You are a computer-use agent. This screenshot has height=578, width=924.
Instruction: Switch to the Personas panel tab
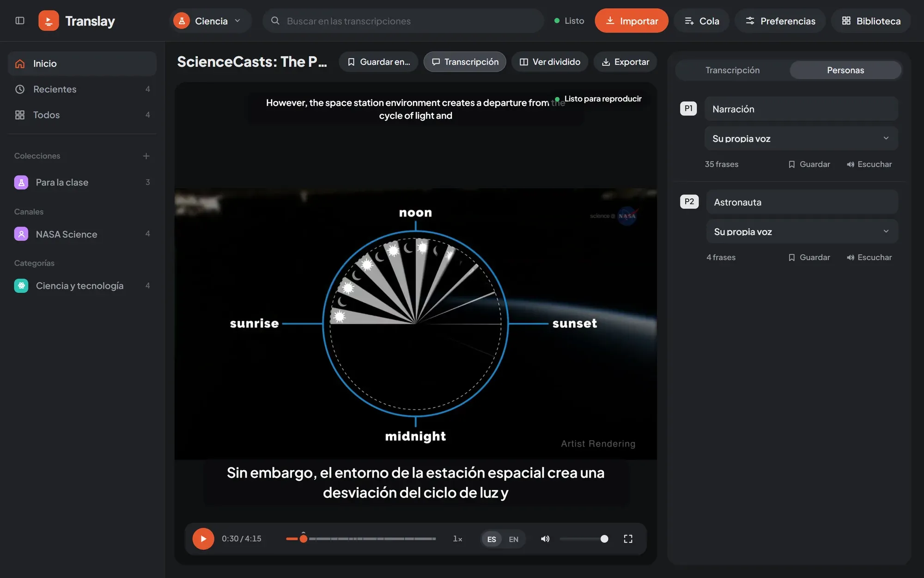[x=845, y=70]
